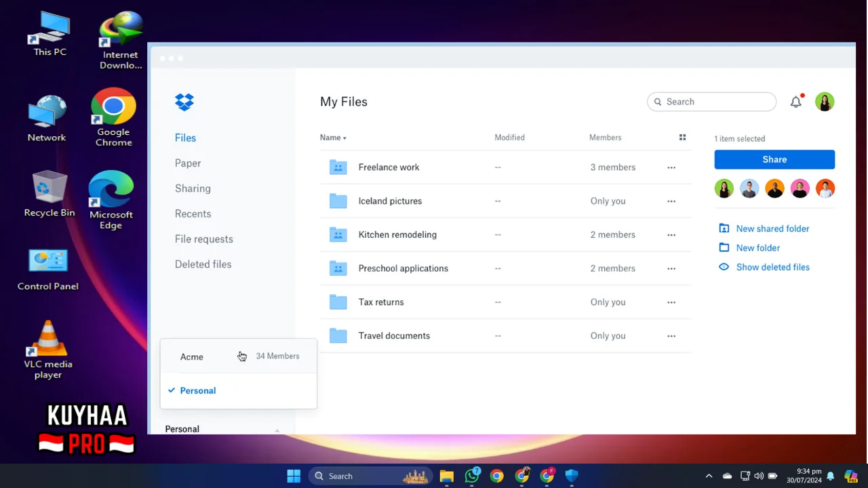Viewport: 868px width, 488px height.
Task: Click the Dropbox Search input field
Action: (711, 102)
